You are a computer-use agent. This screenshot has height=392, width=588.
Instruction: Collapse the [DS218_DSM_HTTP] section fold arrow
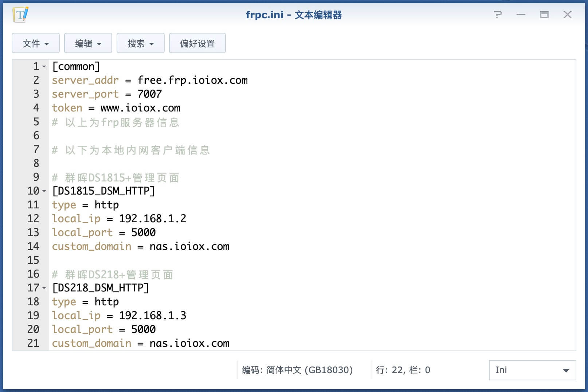44,288
